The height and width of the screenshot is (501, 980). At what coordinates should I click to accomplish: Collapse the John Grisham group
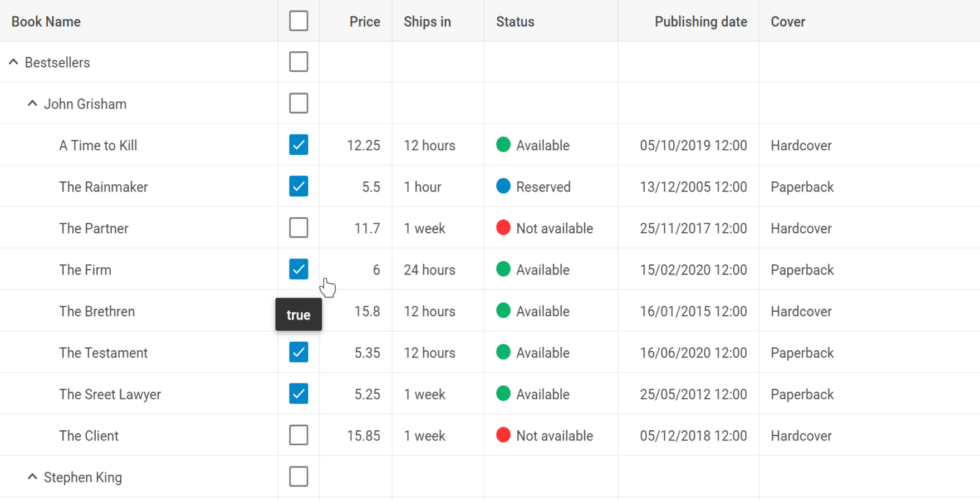[x=33, y=104]
